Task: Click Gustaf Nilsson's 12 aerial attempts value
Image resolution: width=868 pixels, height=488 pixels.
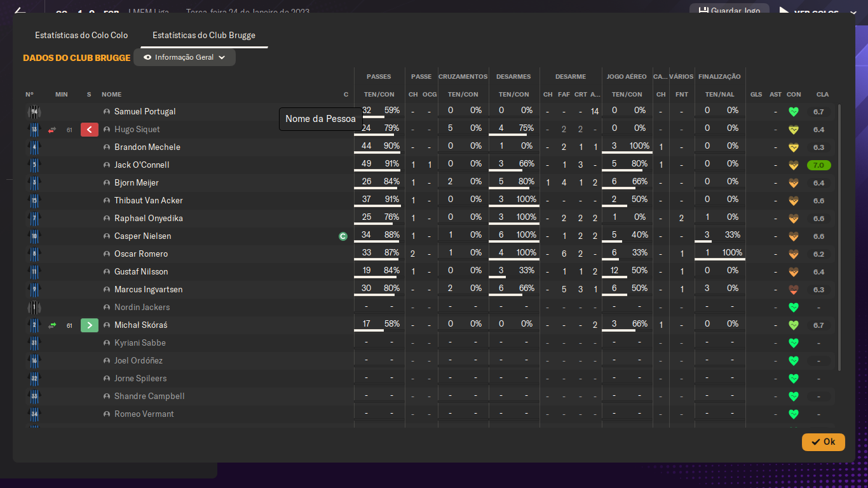Action: point(614,271)
